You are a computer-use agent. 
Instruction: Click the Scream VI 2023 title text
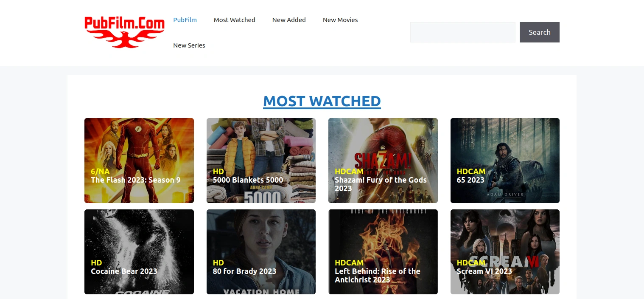(x=484, y=271)
